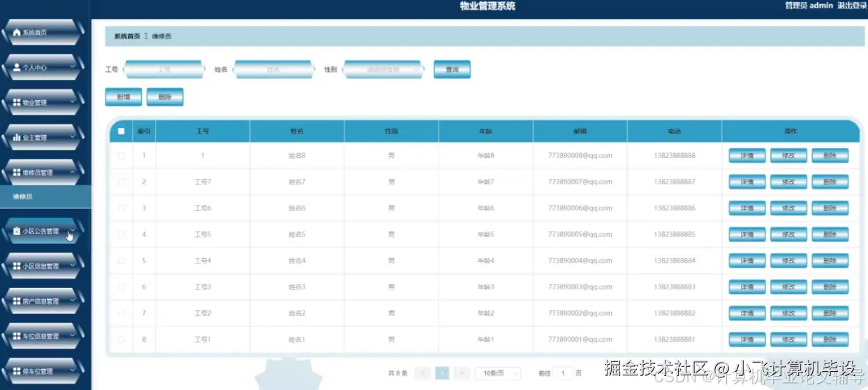This screenshot has height=390, width=868.
Task: Click 修改 for the 姓名7 row
Action: 788,182
